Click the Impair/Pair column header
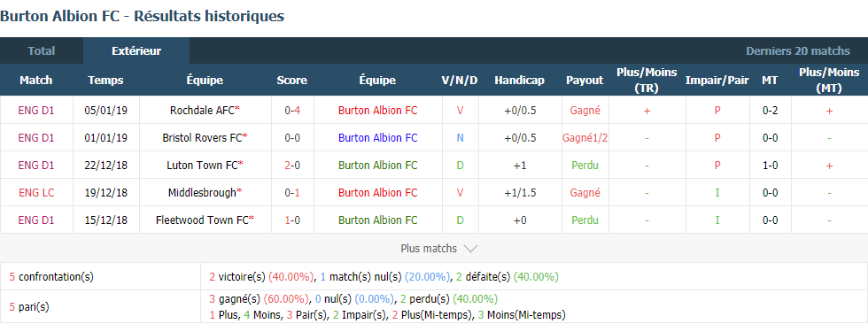Screen dimensions: 868x324 (x=717, y=81)
